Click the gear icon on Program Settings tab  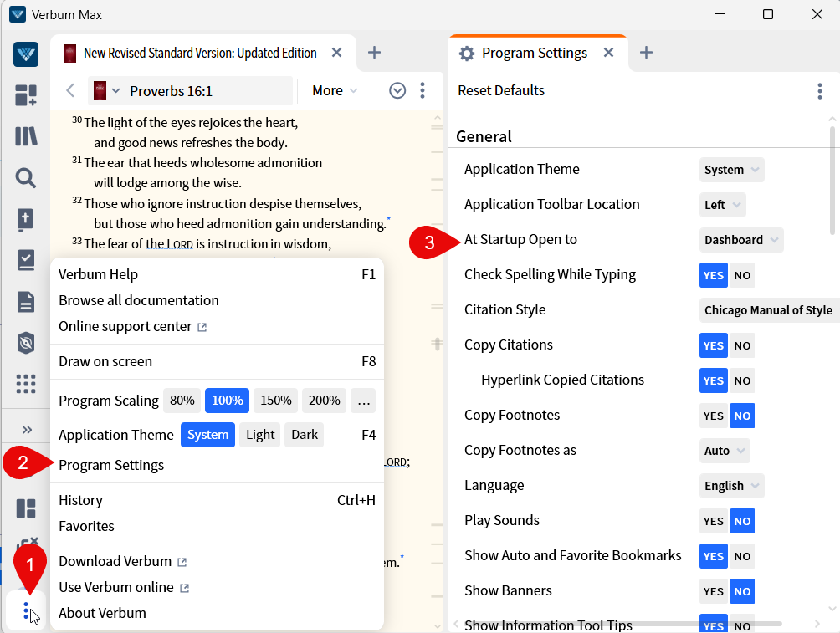(x=467, y=53)
